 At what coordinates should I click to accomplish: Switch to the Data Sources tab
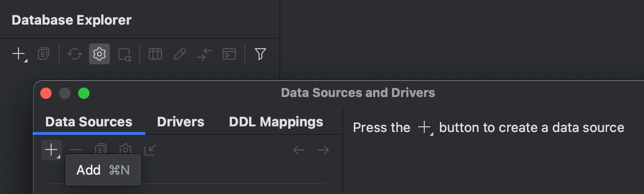(89, 122)
